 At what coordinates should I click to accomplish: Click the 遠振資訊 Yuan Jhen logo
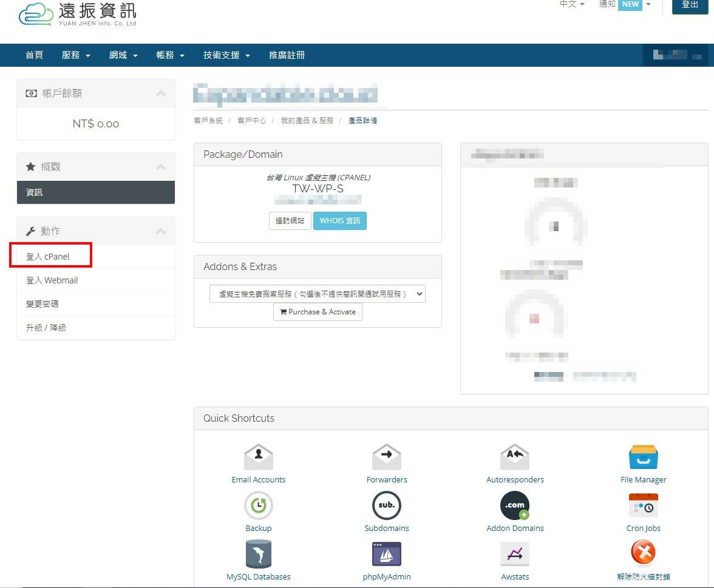(78, 13)
